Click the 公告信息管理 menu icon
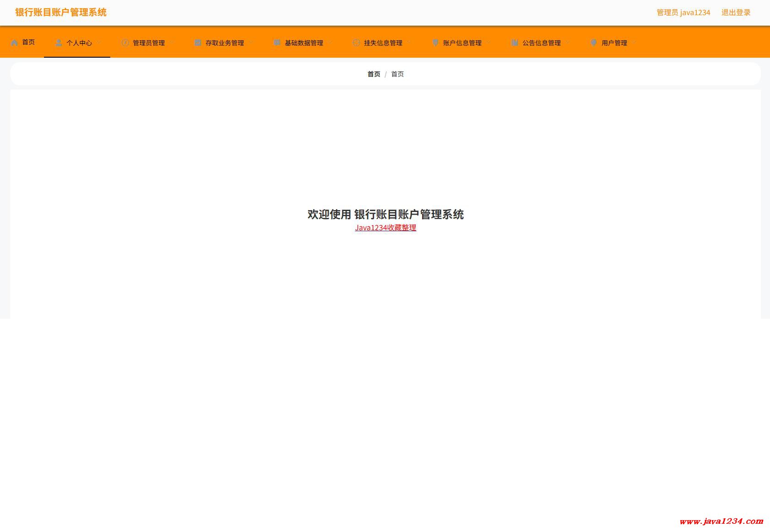Image resolution: width=770 pixels, height=532 pixels. click(x=515, y=43)
